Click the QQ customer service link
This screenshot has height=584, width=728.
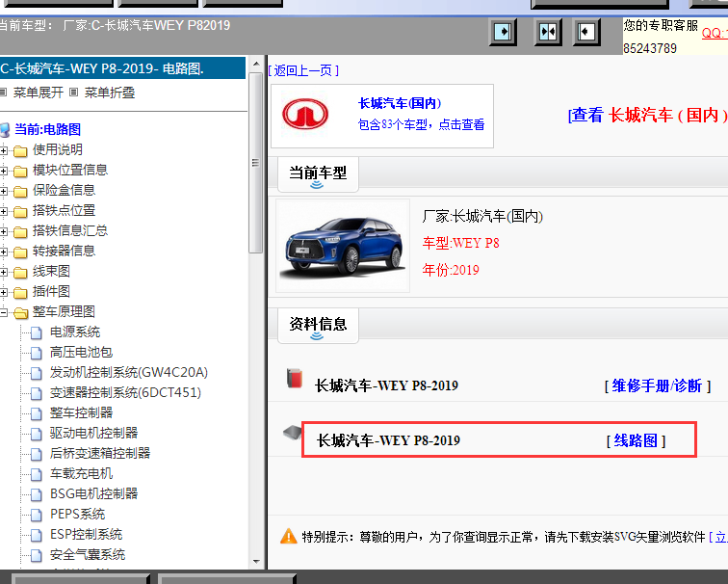(x=715, y=33)
